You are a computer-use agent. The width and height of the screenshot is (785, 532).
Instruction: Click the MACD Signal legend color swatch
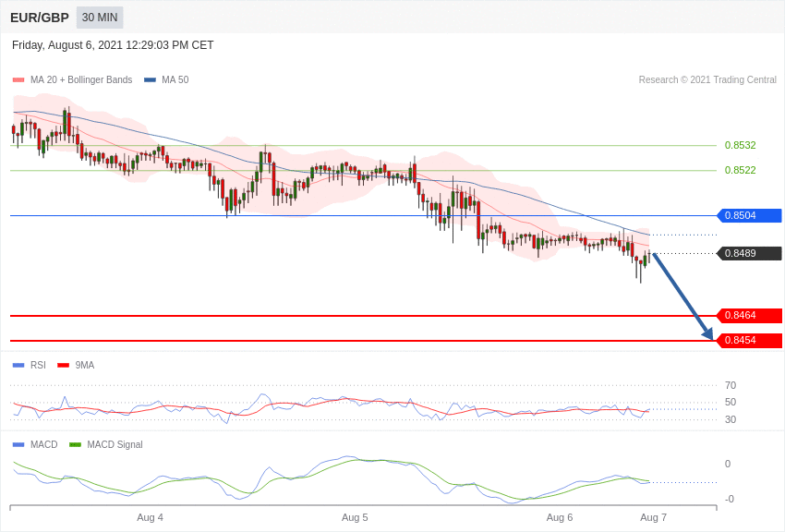pos(75,445)
